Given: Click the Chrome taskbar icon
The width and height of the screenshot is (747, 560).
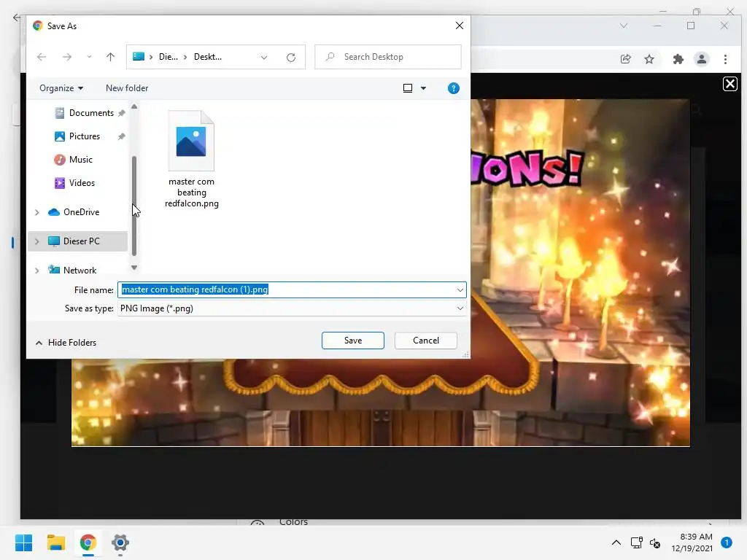Looking at the screenshot, I should click(88, 542).
